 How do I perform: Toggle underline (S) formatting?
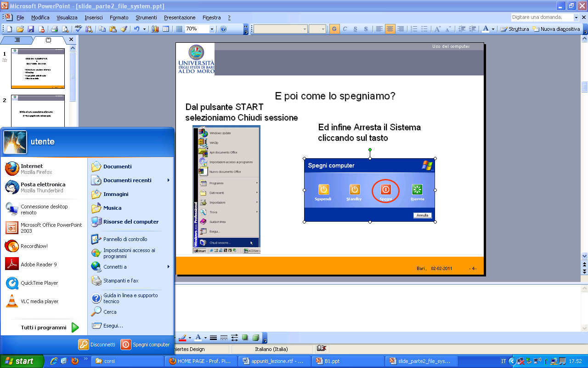pyautogui.click(x=356, y=29)
